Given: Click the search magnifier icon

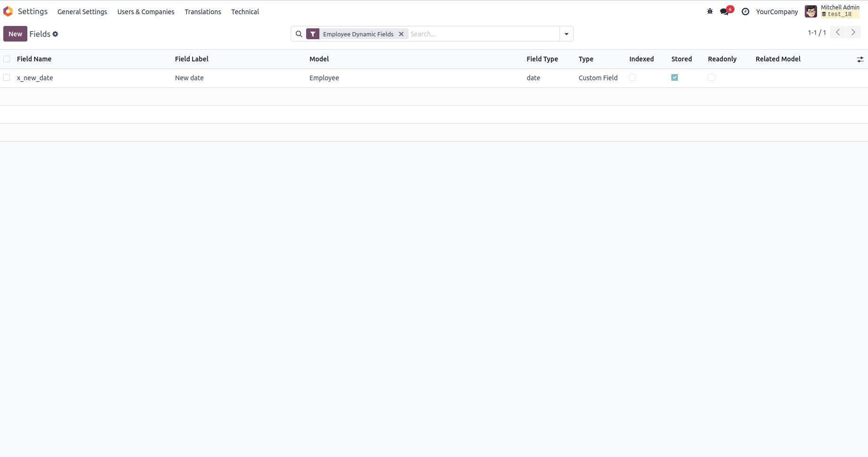Looking at the screenshot, I should pyautogui.click(x=299, y=34).
